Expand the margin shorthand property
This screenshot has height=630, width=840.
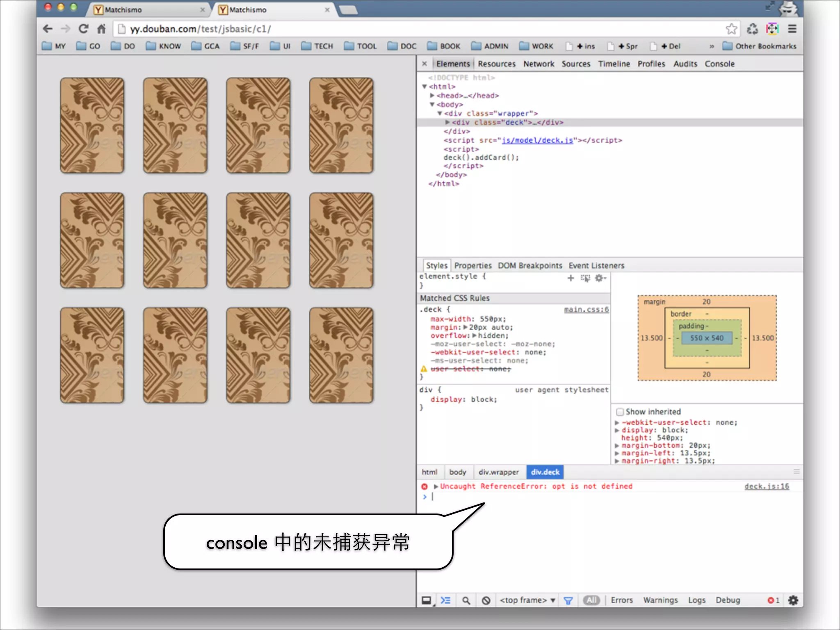point(466,327)
